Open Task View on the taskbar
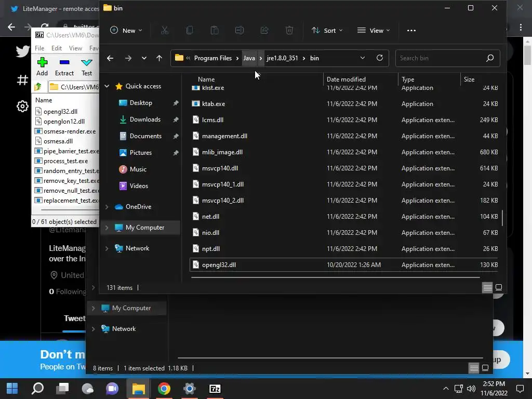 click(62, 389)
